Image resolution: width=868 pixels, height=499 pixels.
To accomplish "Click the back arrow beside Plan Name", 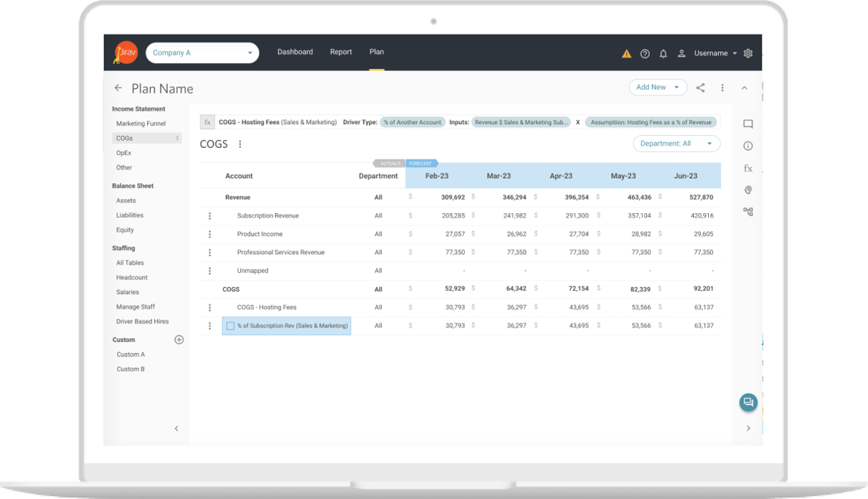I will coord(118,88).
